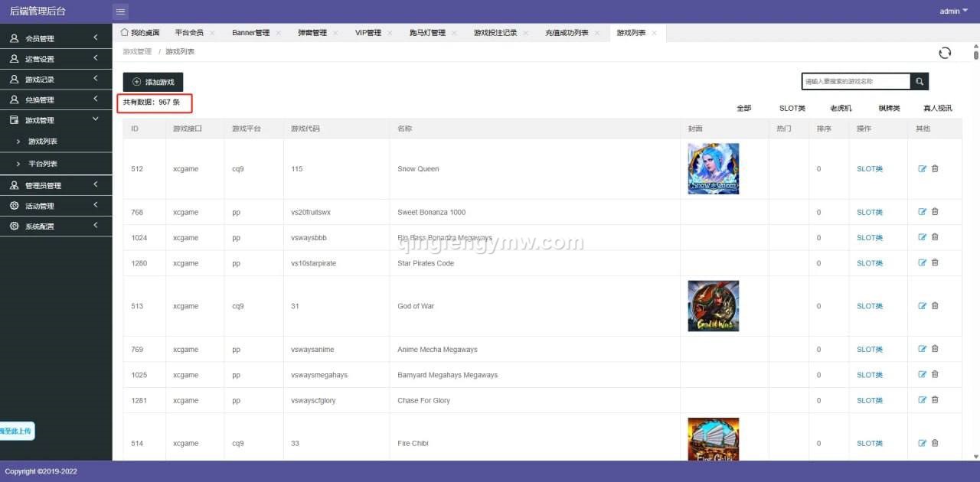Click the magnifier search icon

[919, 80]
